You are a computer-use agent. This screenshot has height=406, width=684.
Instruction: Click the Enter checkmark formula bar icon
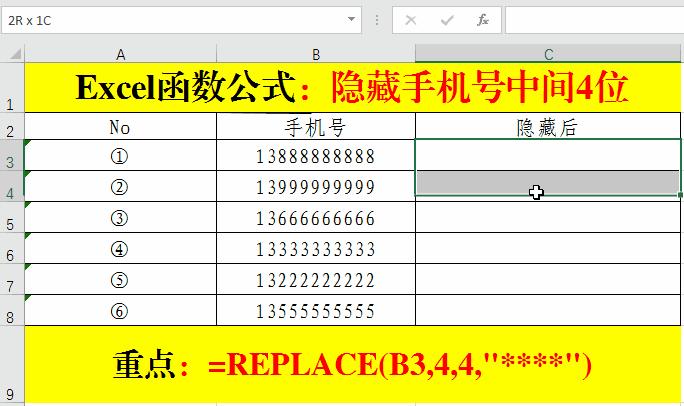click(x=447, y=20)
